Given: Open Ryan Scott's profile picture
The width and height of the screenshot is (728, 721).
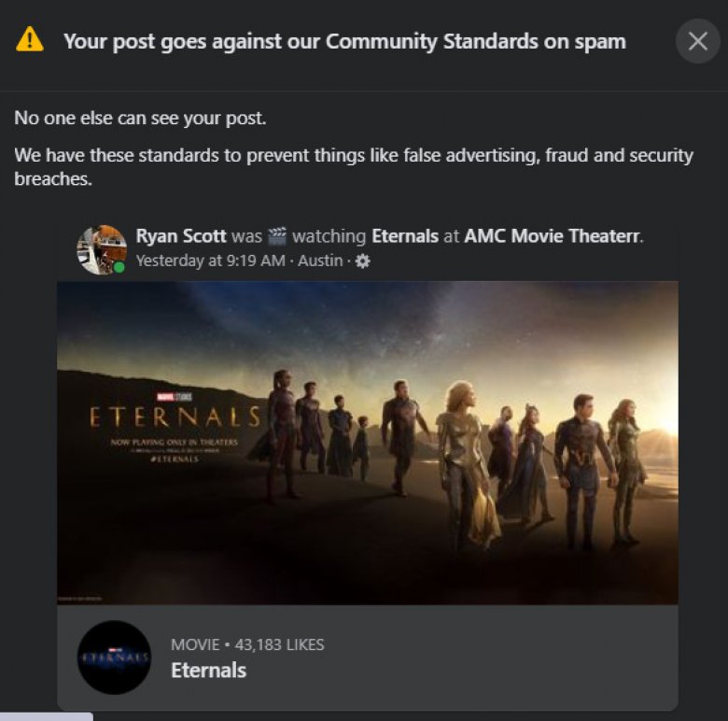Looking at the screenshot, I should point(102,250).
